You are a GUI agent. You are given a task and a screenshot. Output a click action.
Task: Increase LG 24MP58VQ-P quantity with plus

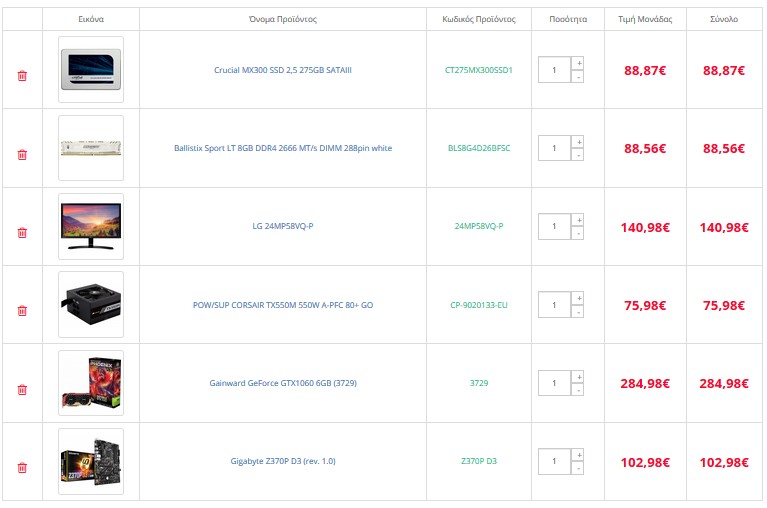(x=578, y=220)
